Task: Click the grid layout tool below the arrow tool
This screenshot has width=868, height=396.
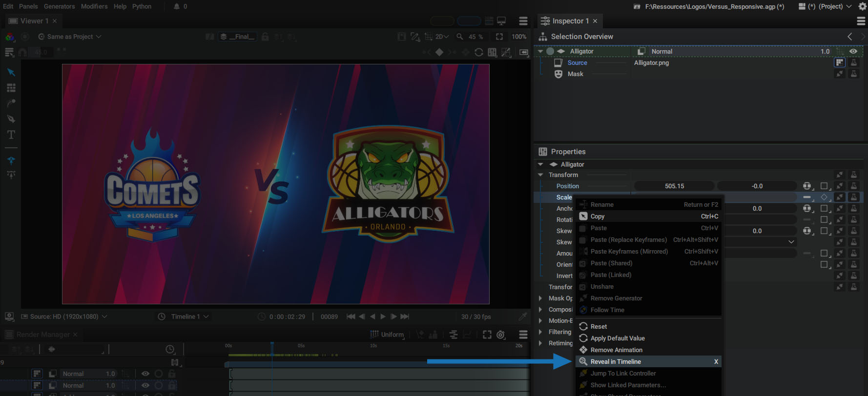Action: click(11, 88)
